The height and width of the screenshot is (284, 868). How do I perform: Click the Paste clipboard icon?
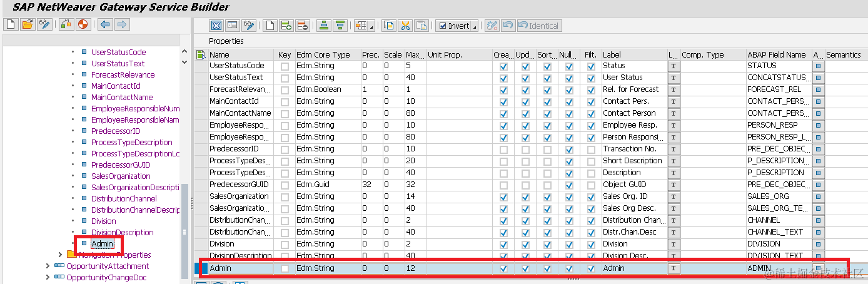tap(421, 26)
